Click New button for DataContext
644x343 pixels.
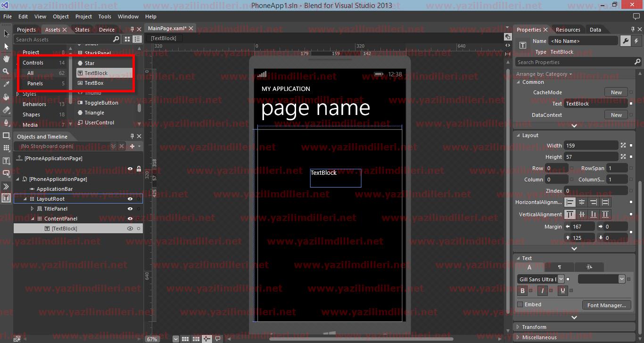[x=616, y=115]
